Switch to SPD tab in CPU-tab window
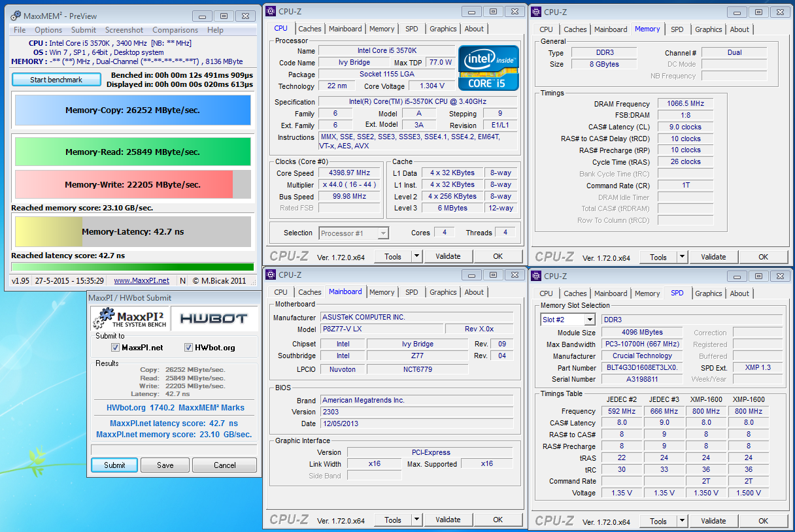Screen dimensions: 795x532 click(x=412, y=29)
